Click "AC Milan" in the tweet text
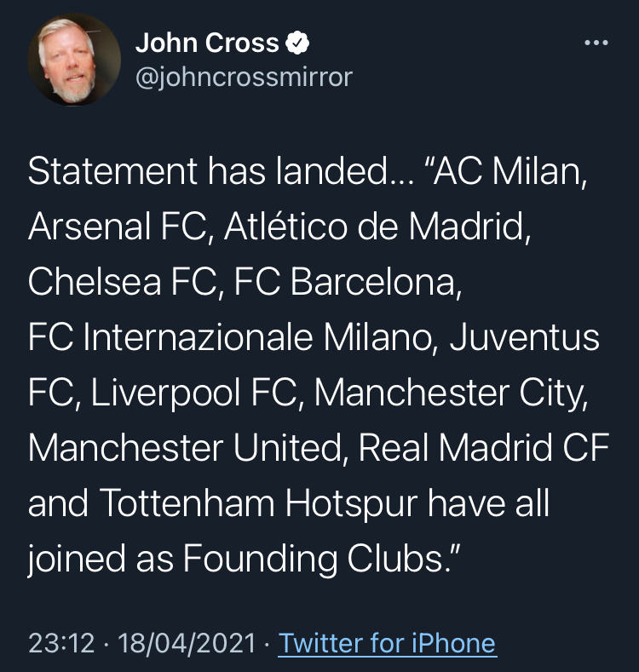The width and height of the screenshot is (639, 672). pos(513,172)
